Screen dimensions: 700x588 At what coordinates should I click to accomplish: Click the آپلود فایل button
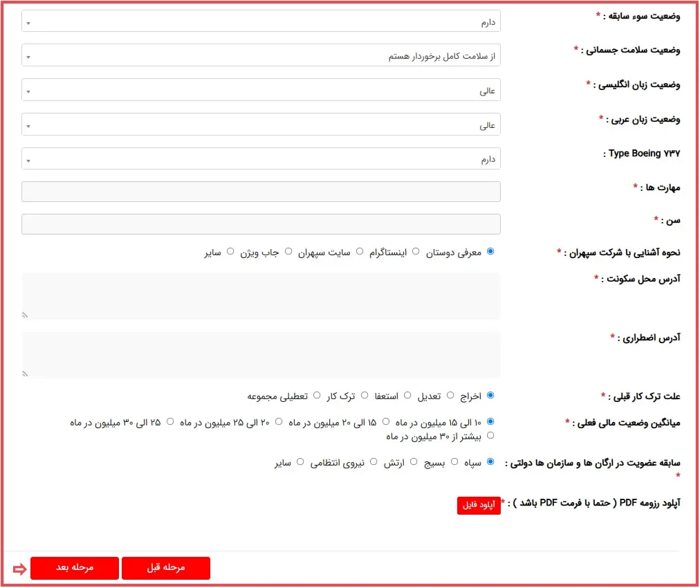tap(479, 506)
